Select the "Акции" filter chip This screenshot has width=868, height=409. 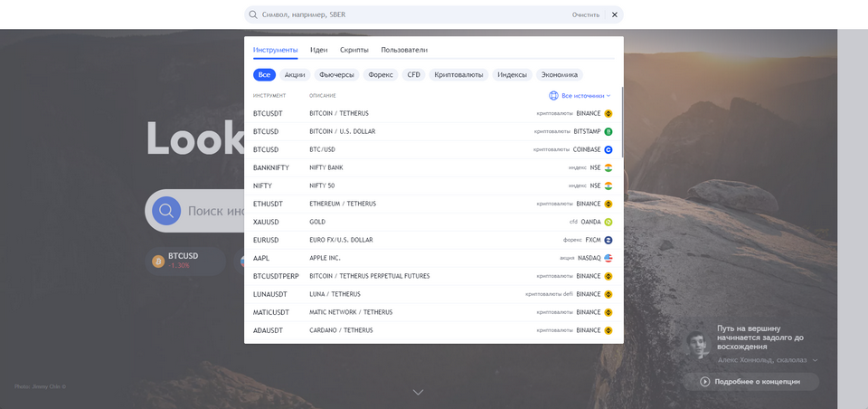point(295,75)
